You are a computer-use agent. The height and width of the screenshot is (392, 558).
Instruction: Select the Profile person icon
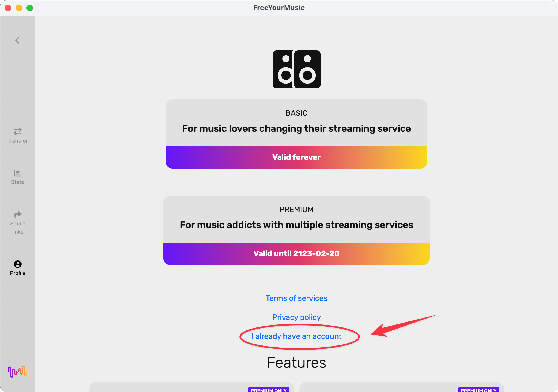(x=17, y=264)
